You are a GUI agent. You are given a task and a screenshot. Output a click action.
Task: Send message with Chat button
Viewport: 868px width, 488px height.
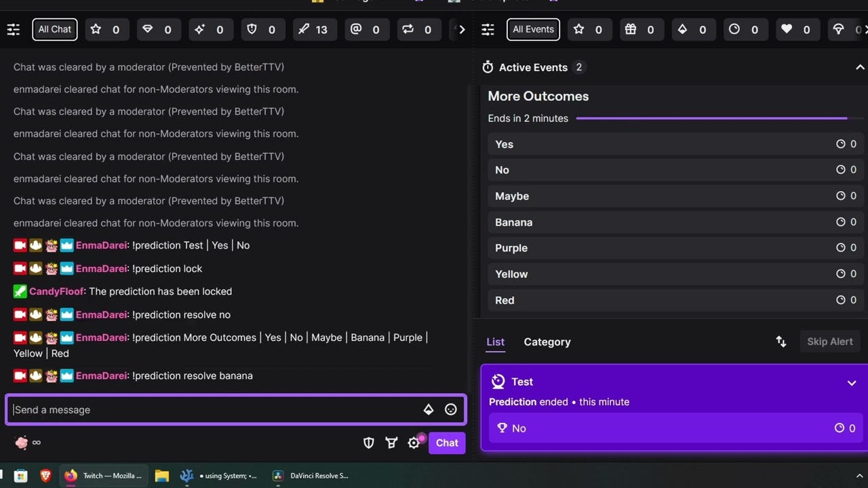(447, 443)
